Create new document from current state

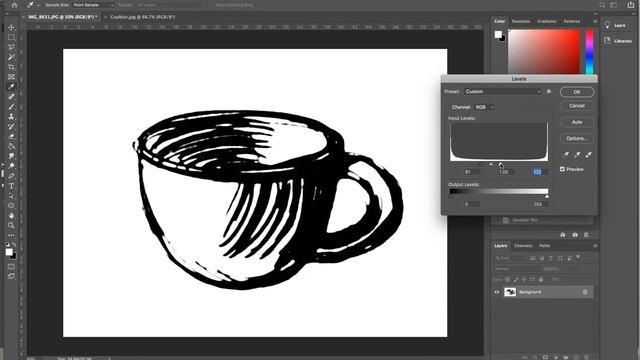[x=563, y=235]
